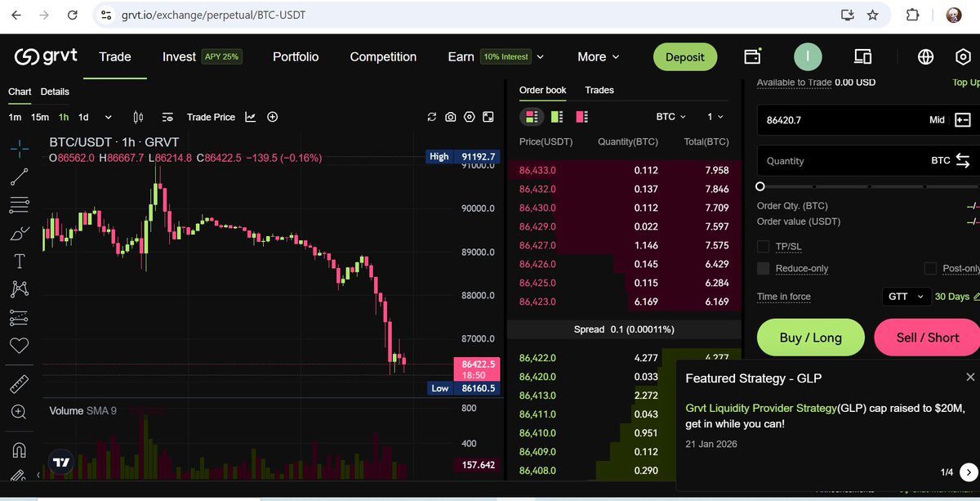Viewport: 980px width, 501px height.
Task: Show both bids and asks order book view
Action: click(532, 117)
